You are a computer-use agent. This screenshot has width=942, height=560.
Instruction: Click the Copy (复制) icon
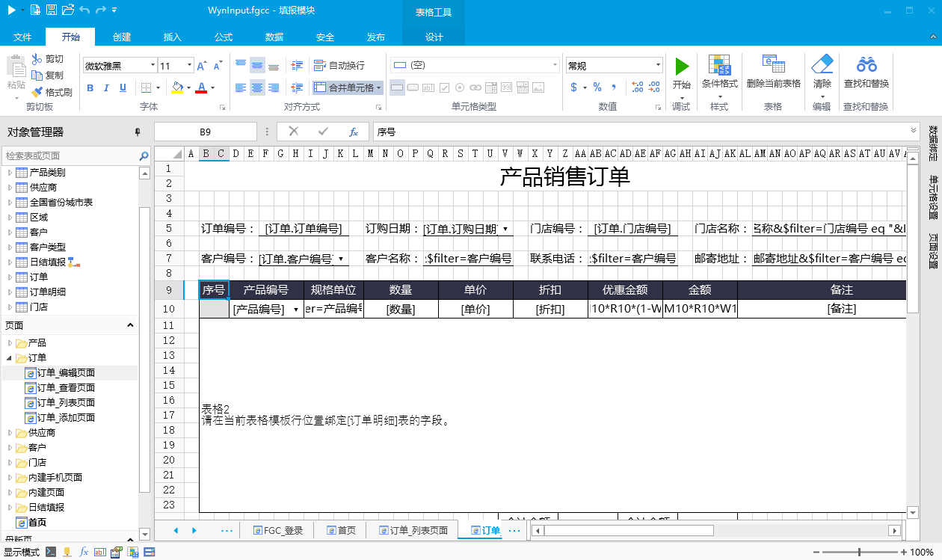click(37, 76)
